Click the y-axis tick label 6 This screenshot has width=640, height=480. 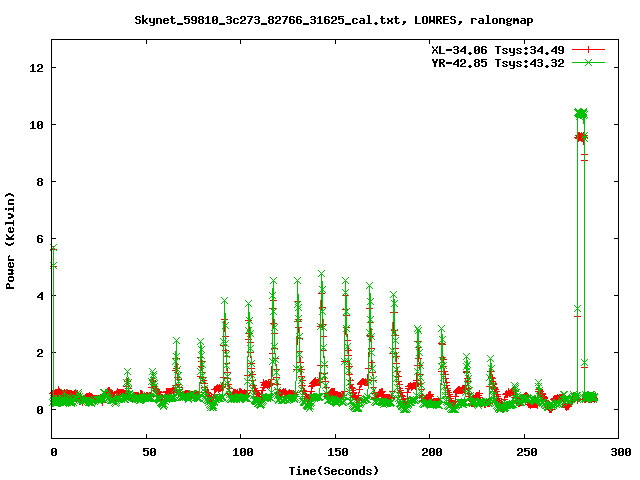click(x=40, y=239)
